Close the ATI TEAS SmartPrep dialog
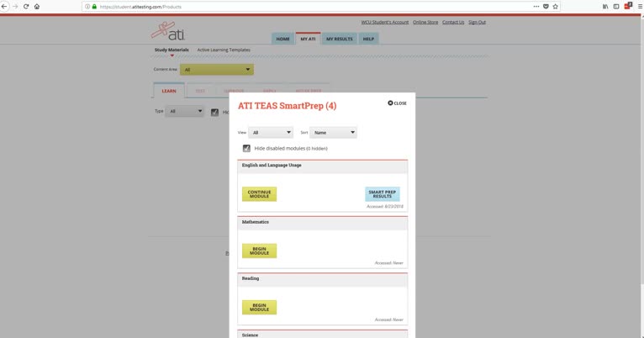 pyautogui.click(x=397, y=103)
